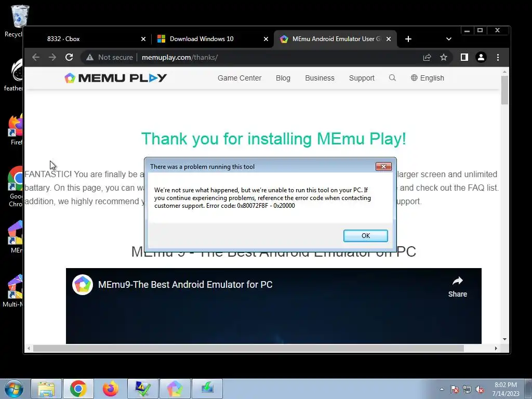This screenshot has width=532, height=399.
Task: Select the Firefox desktop shortcut
Action: 15,129
